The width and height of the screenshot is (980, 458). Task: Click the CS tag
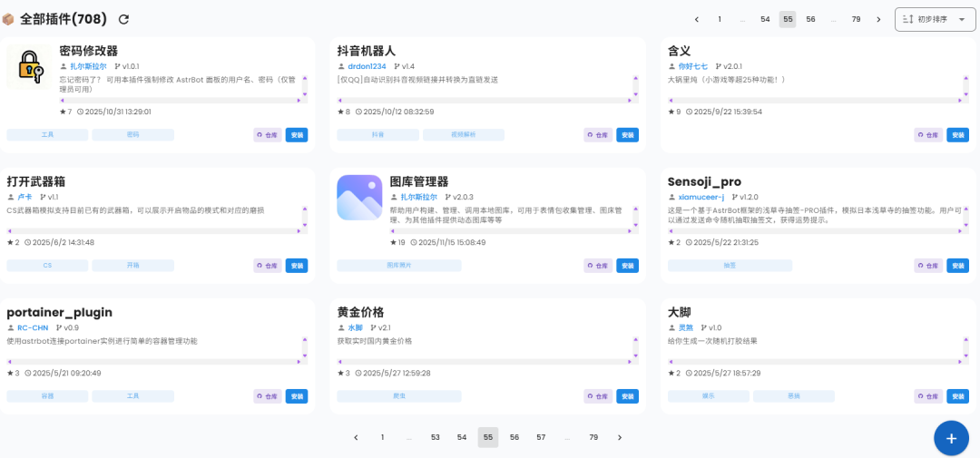coord(47,266)
